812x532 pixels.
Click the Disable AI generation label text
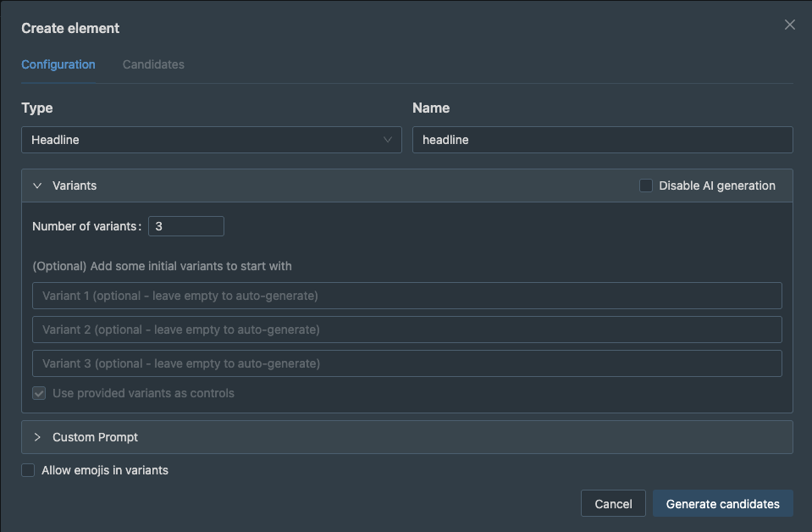[x=716, y=186]
